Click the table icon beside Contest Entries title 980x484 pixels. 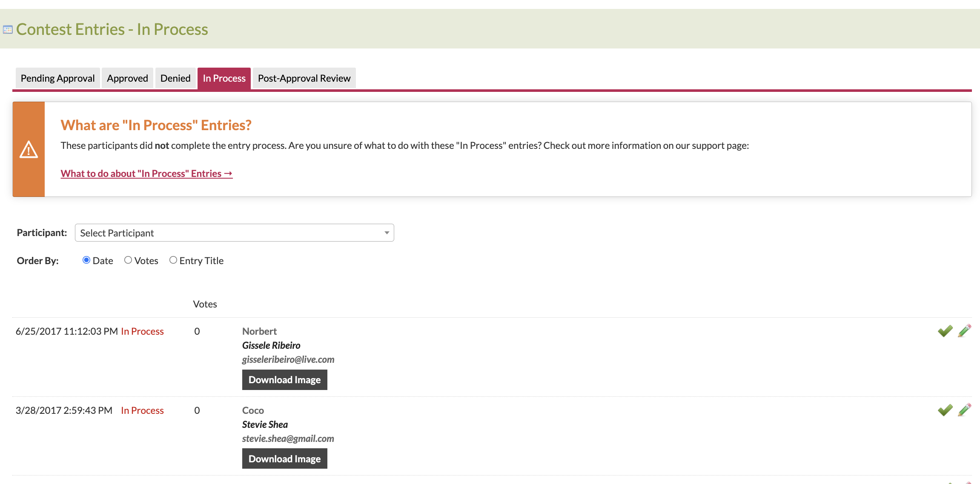8,30
